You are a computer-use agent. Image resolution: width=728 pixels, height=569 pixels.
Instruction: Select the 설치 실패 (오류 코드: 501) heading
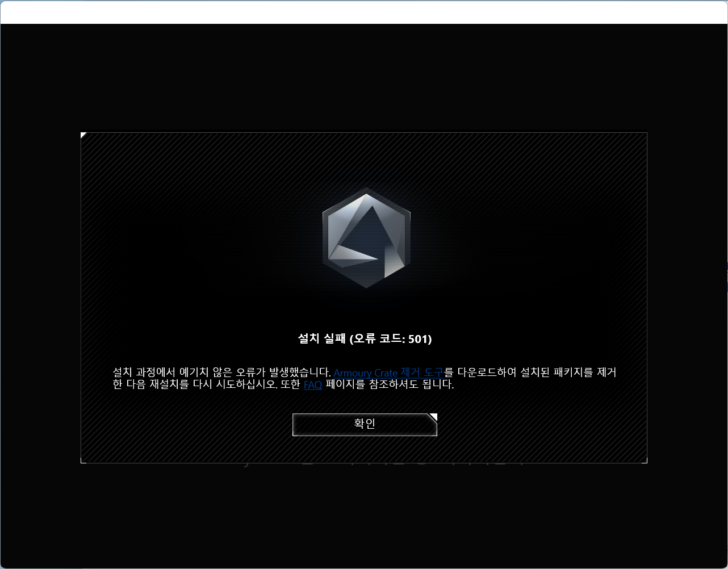coord(365,339)
